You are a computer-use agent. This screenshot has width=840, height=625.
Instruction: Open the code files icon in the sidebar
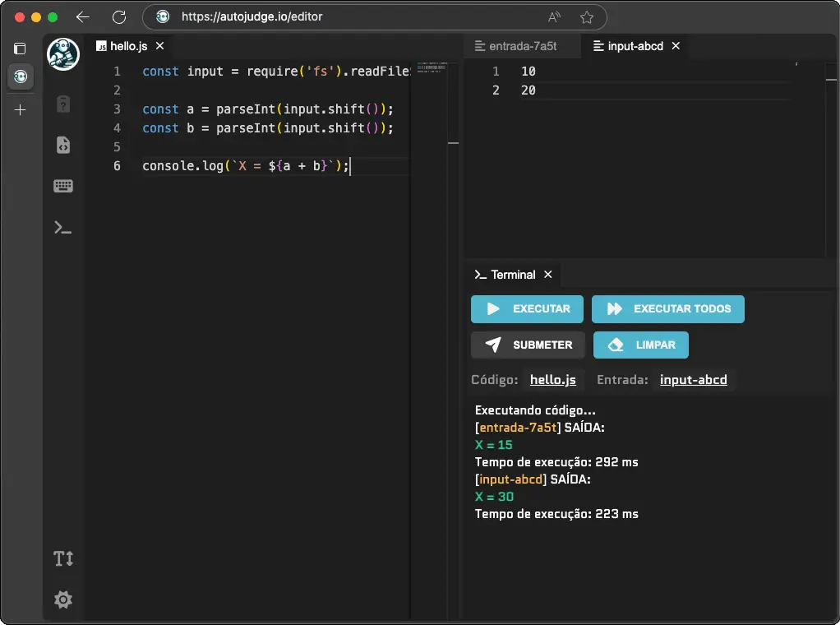63,145
